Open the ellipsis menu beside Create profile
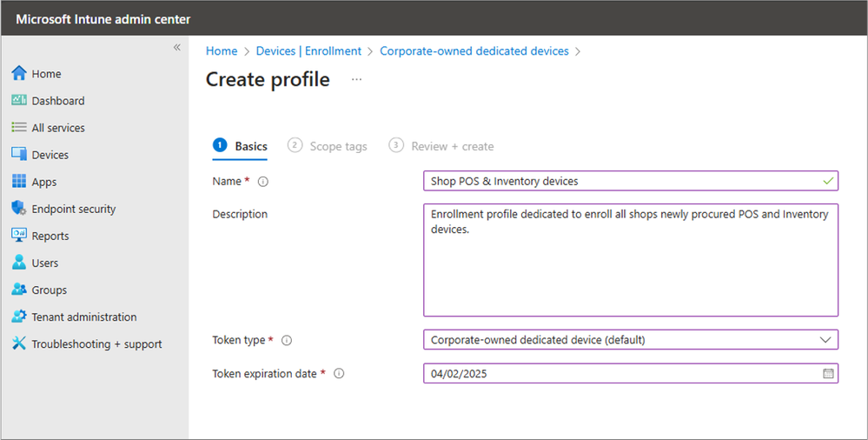This screenshot has height=440, width=868. click(356, 79)
